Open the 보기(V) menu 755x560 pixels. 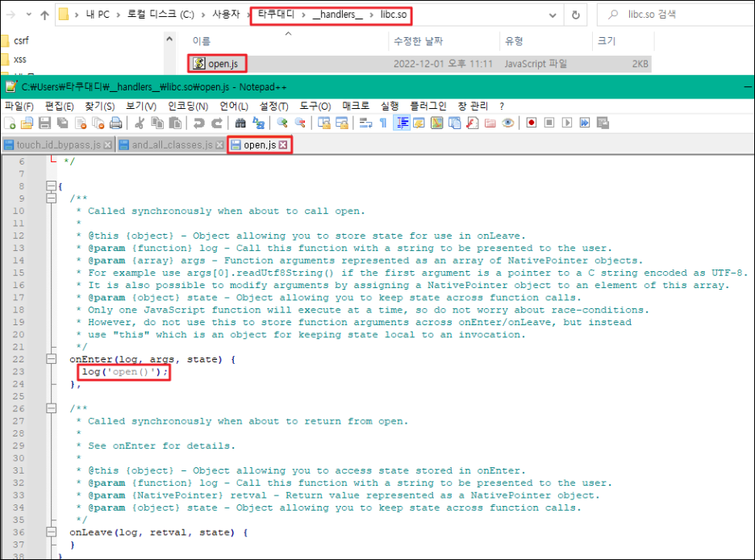pyautogui.click(x=141, y=106)
